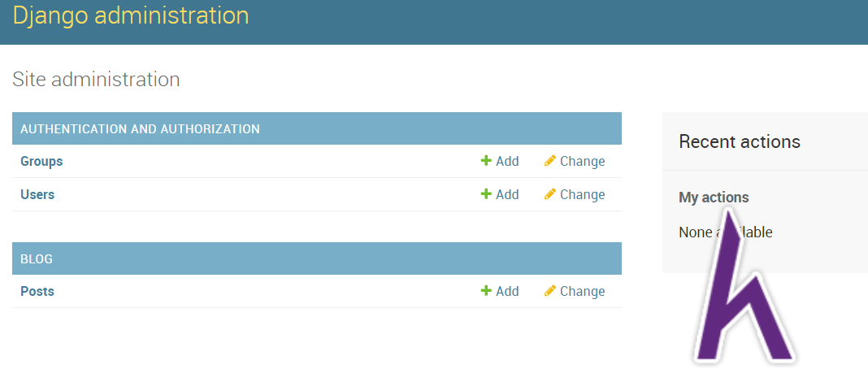This screenshot has width=868, height=382.
Task: Click the Recent actions panel heading
Action: tap(740, 141)
